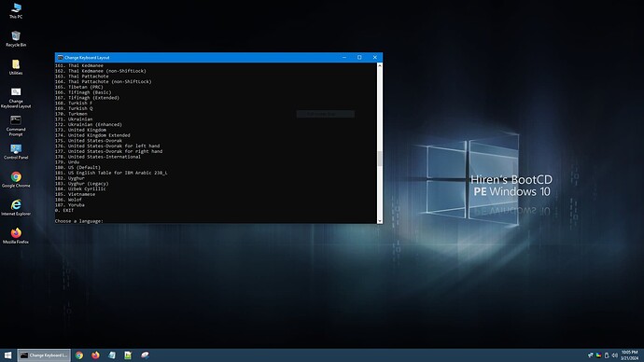The width and height of the screenshot is (644, 362).
Task: Select Google Chrome desktop icon
Action: [16, 180]
